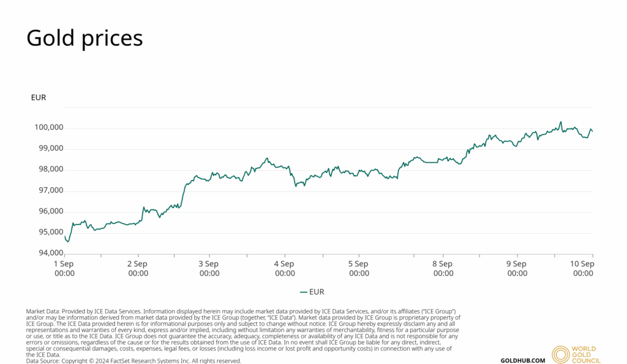The image size is (627, 364).
Task: Select the 5 Sep 00:00 date label
Action: pos(359,269)
